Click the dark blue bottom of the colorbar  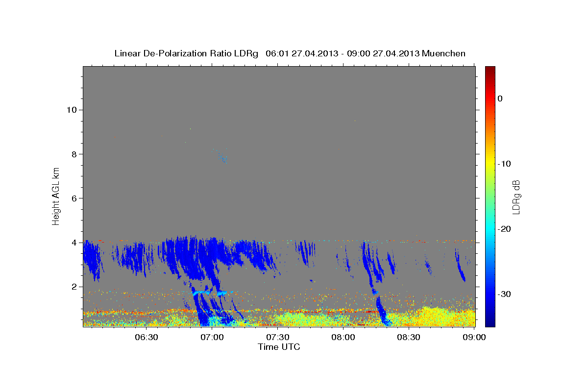click(490, 321)
